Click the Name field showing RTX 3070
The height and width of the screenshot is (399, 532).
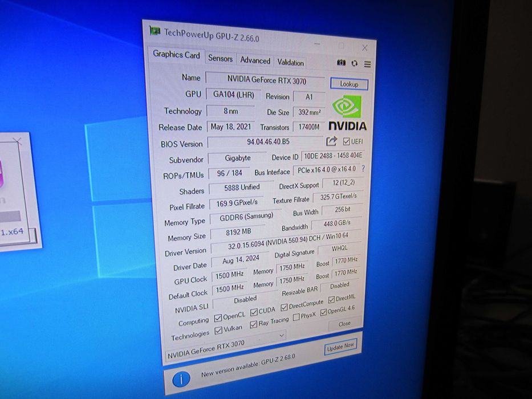pos(265,80)
